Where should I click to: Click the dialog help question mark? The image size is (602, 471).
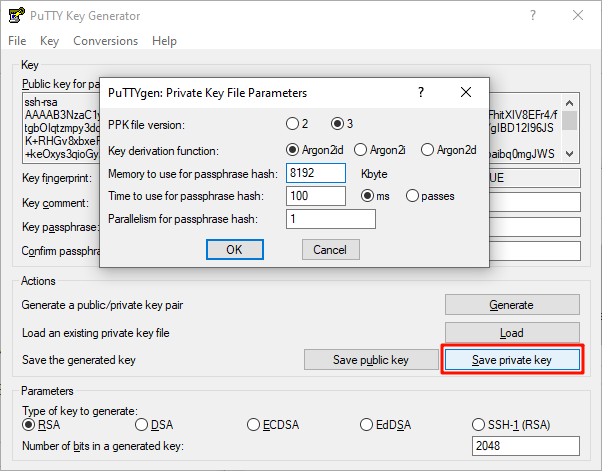coord(421,92)
